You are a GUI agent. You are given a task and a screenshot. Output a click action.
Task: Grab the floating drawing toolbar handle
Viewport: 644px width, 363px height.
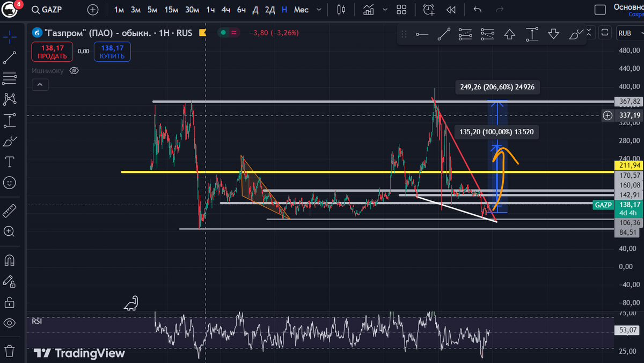pyautogui.click(x=404, y=34)
